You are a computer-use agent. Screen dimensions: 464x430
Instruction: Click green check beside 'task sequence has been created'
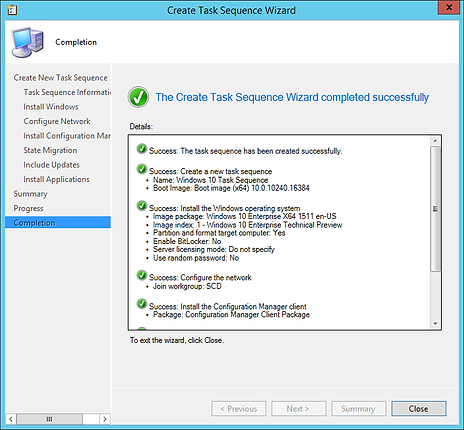(x=142, y=149)
